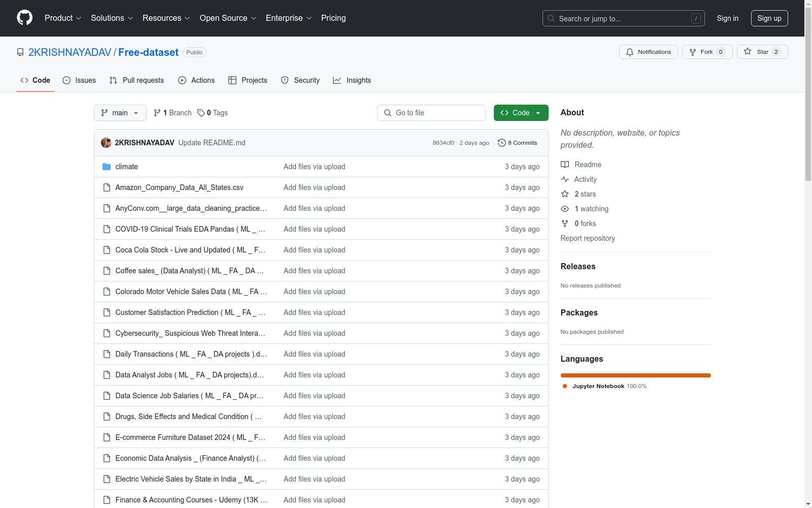Open the Security tab
Screen dimensions: 812x508
coord(300,80)
